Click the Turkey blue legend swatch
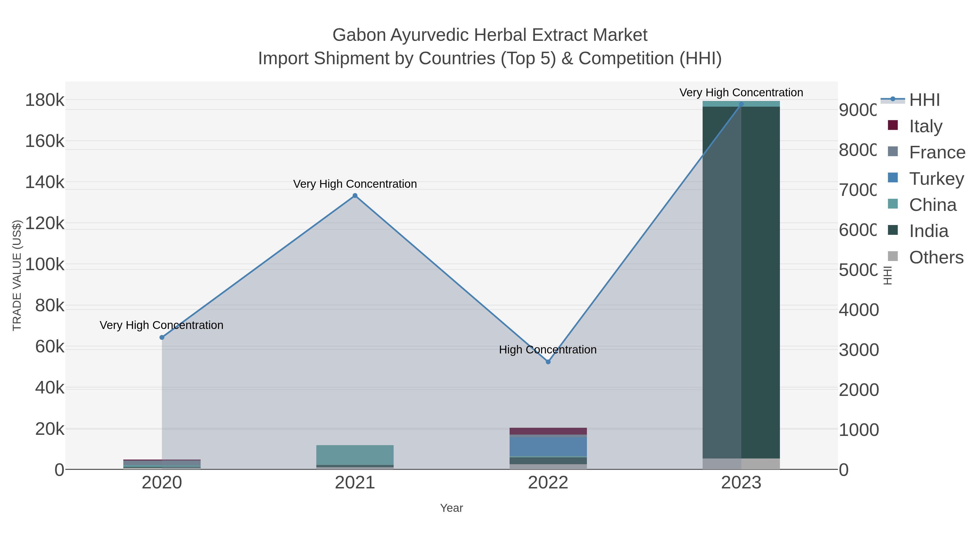 tap(893, 178)
